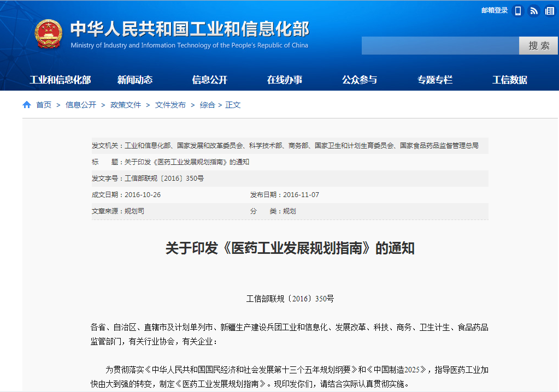Select 专题专栏 in the navigation bar
Screen dimensions: 559x392
coord(435,80)
